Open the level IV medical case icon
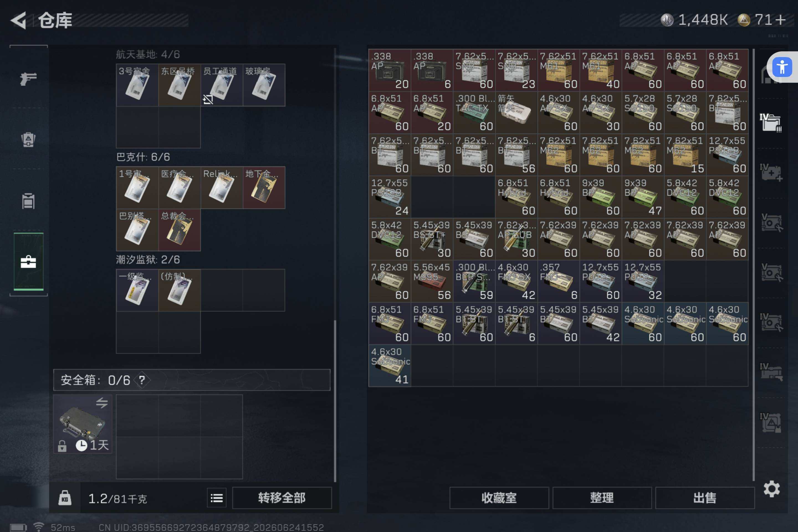The width and height of the screenshot is (798, 532). [771, 172]
